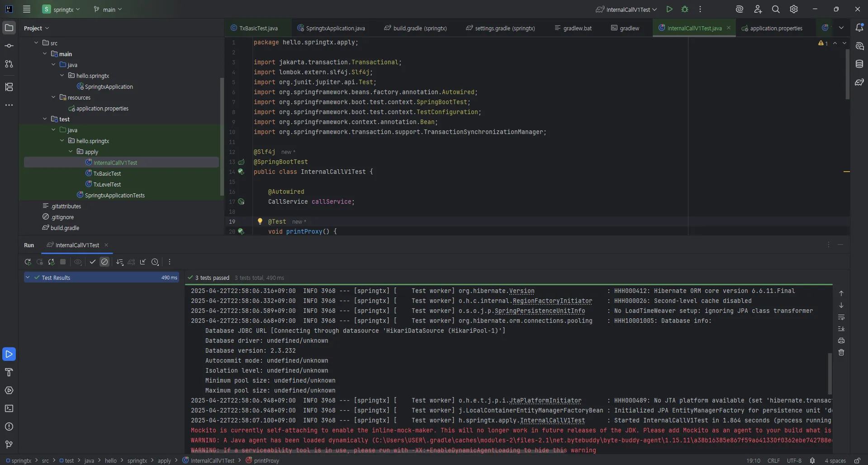
Task: Open Search Everywhere magnifier
Action: [x=776, y=9]
